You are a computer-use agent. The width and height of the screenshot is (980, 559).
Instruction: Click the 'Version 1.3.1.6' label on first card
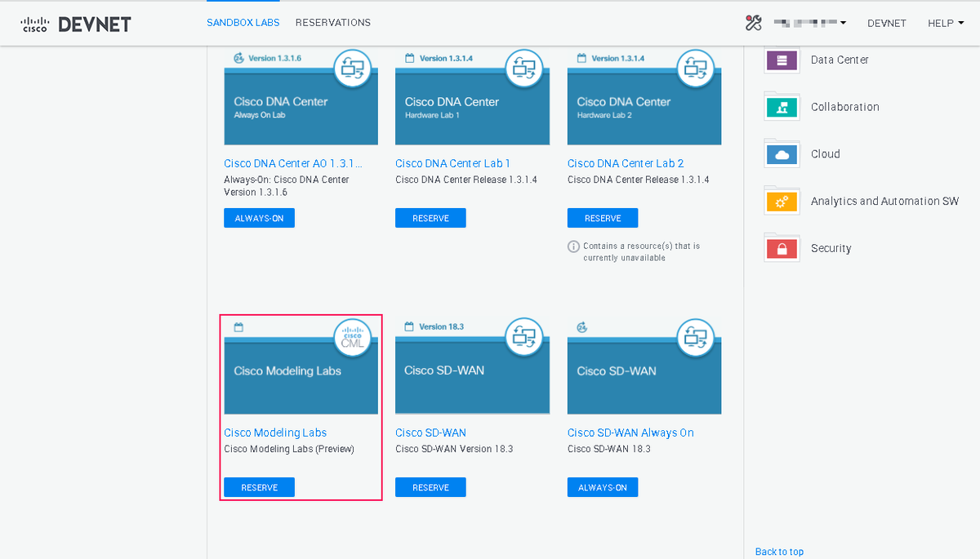[x=275, y=58]
